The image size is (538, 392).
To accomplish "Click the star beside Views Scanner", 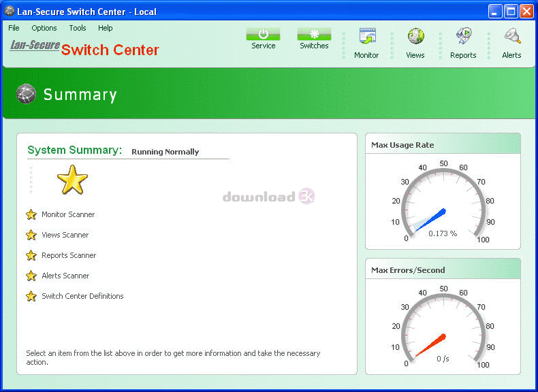I will point(31,235).
